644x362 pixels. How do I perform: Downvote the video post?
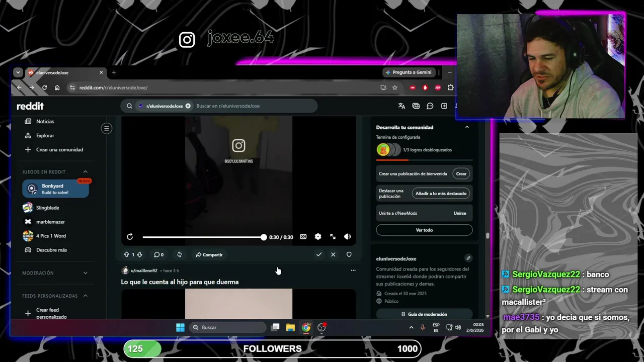click(140, 255)
